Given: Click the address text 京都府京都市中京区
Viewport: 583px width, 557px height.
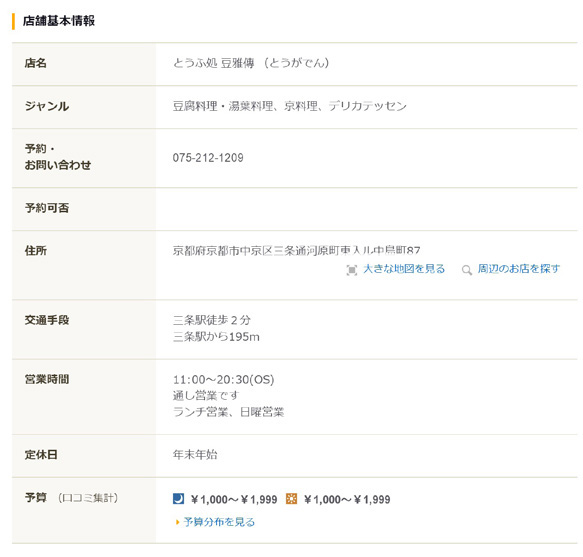Looking at the screenshot, I should click(x=223, y=251).
